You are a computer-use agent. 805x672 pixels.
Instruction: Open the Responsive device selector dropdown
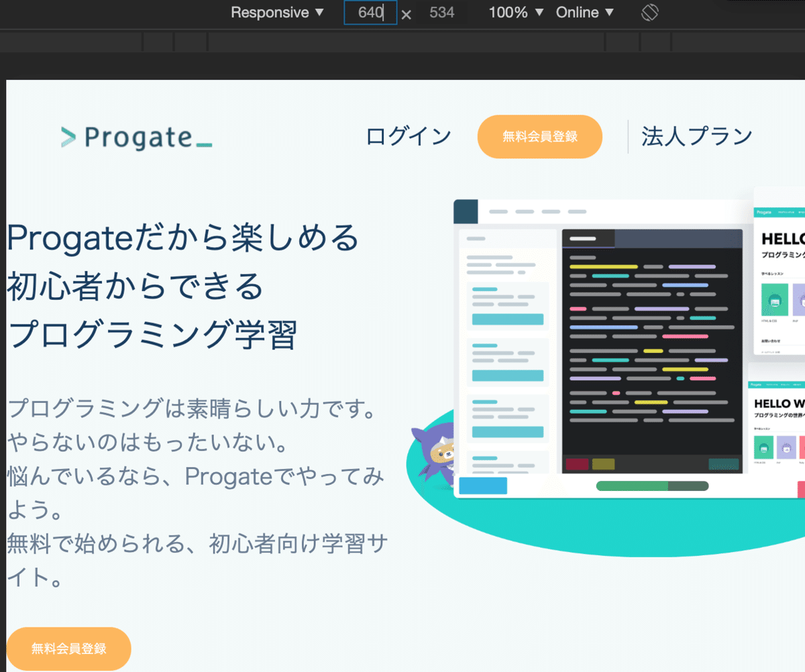[x=277, y=12]
